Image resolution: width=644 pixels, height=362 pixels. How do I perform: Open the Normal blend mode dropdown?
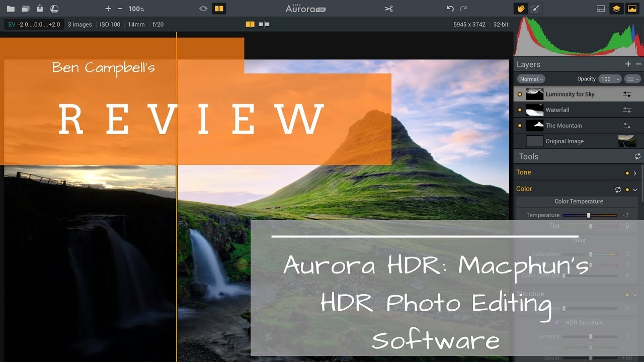531,79
